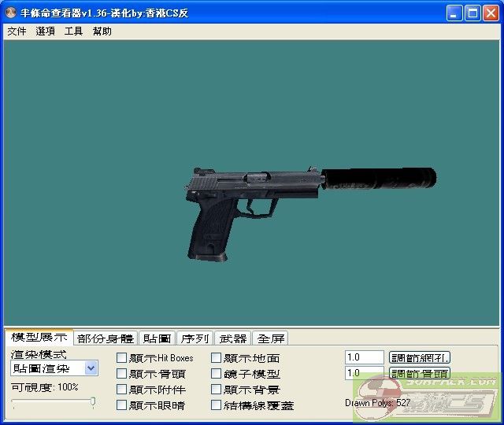Switch to the 貼圖 tab
Image resolution: width=504 pixels, height=425 pixels.
tap(157, 338)
